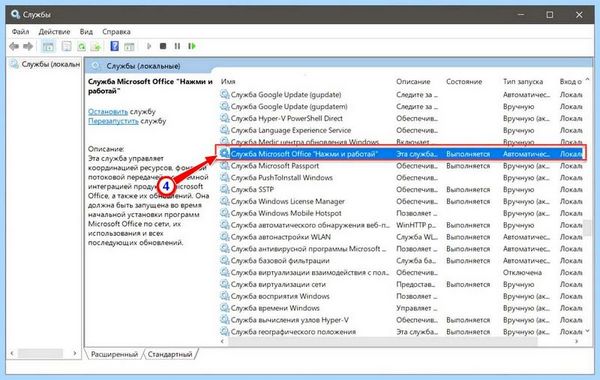Click the Restart service icon

(192, 46)
